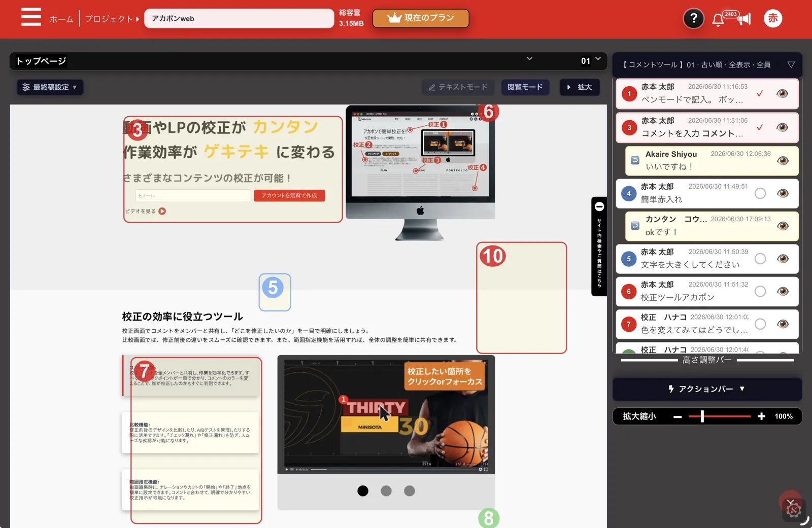
Task: Expand the アクションバー panel
Action: [707, 389]
